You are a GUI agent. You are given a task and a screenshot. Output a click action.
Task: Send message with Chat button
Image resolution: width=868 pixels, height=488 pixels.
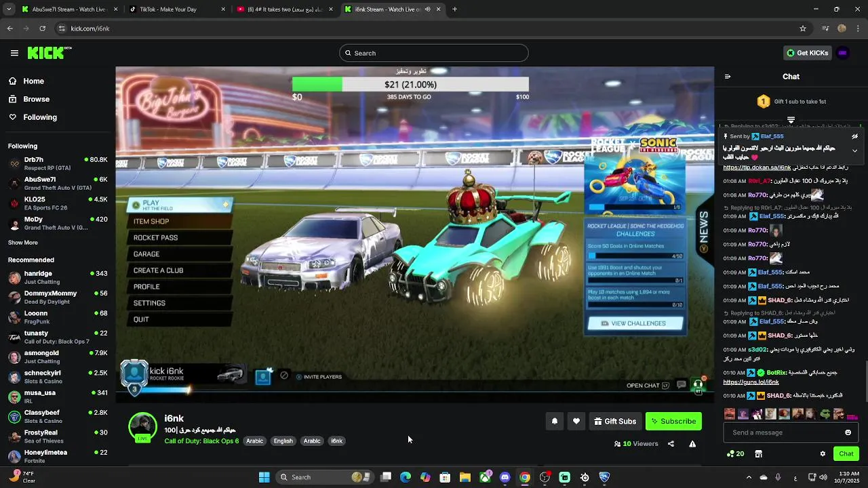[846, 454]
